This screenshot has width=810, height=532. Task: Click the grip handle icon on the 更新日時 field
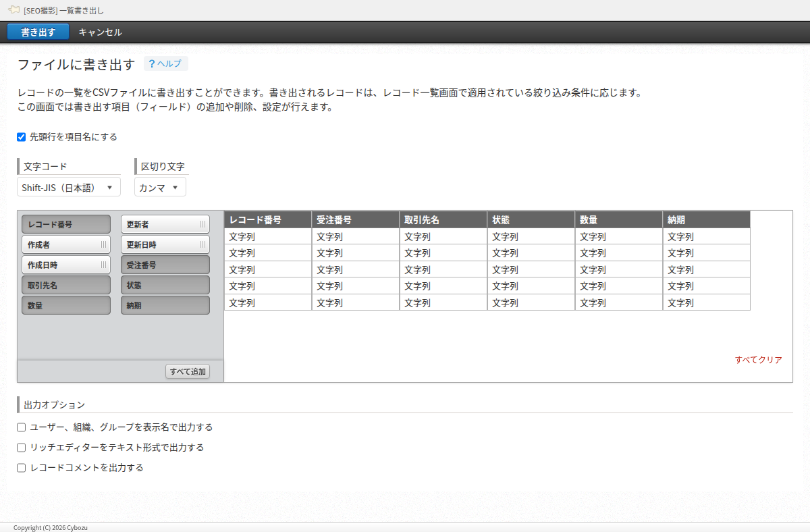tap(202, 244)
